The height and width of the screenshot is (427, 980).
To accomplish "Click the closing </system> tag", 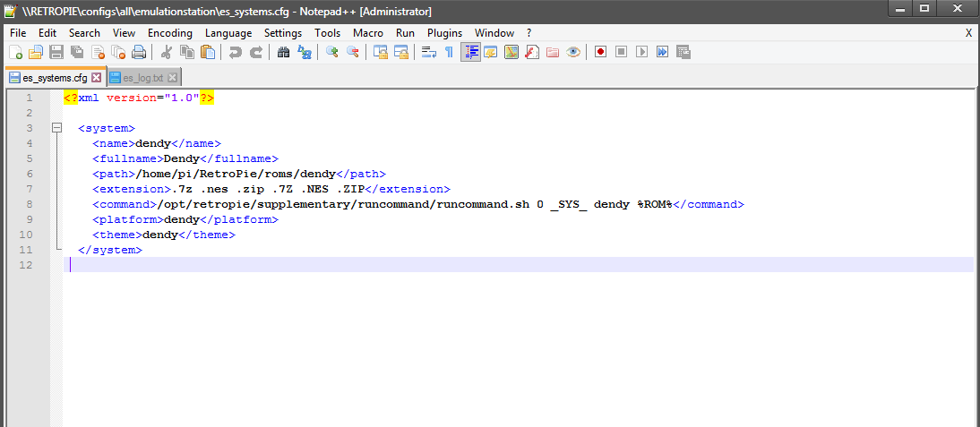I will coord(110,250).
